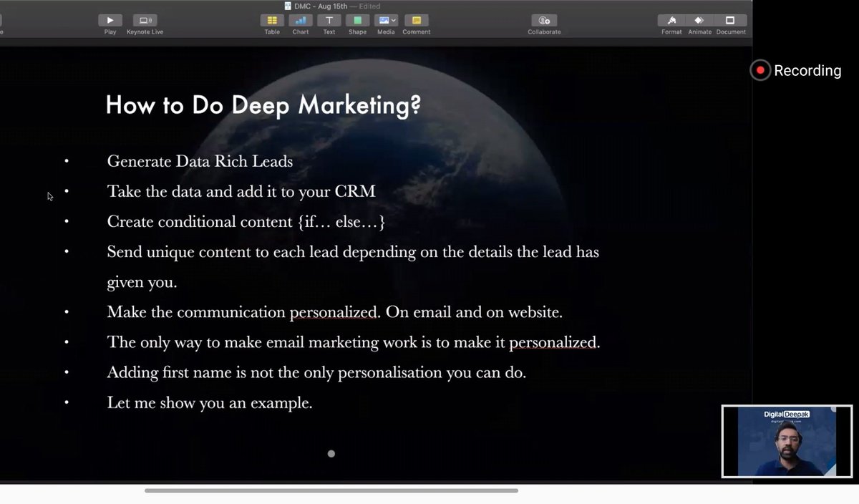Click the 'Take the data and add it to your CRM' line

click(x=241, y=191)
